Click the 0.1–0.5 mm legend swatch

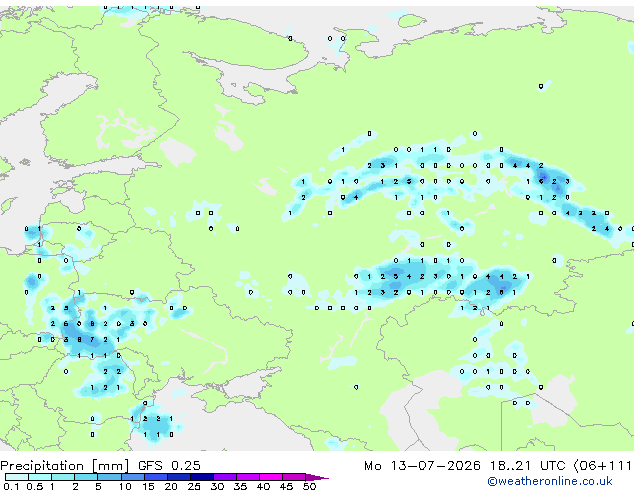click(x=17, y=477)
